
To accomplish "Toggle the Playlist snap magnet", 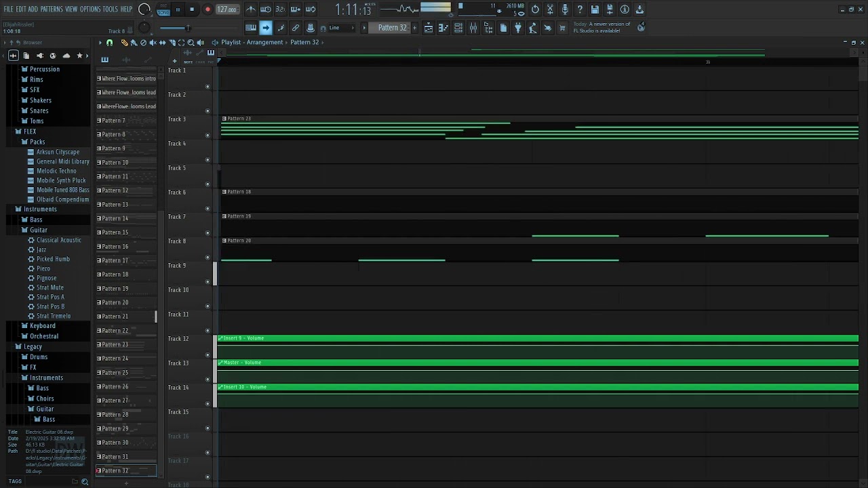I will point(110,43).
